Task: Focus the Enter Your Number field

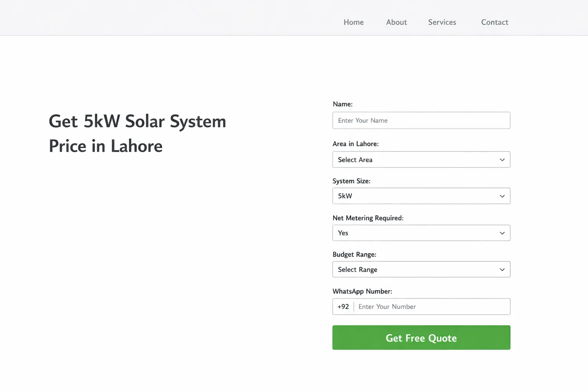Action: [x=431, y=307]
